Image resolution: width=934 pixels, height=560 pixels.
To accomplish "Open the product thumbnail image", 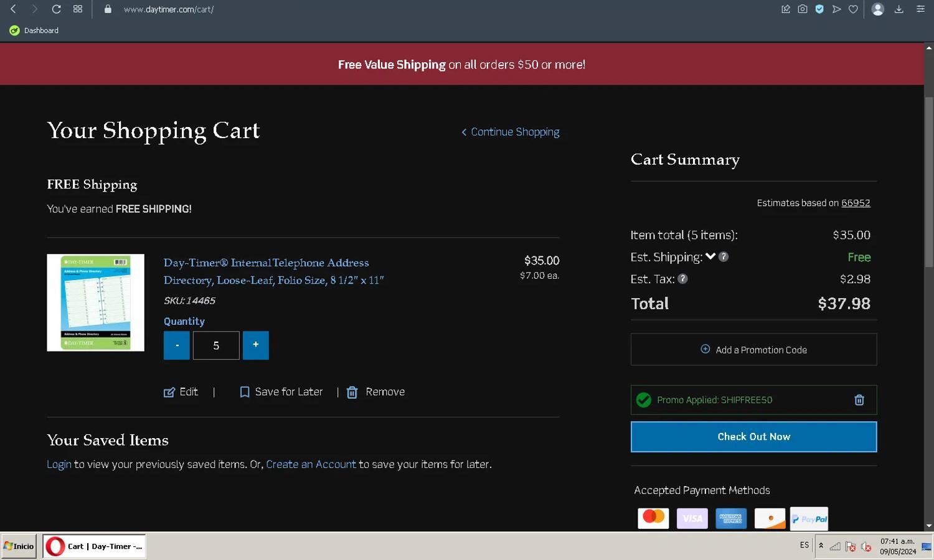I will (x=95, y=302).
